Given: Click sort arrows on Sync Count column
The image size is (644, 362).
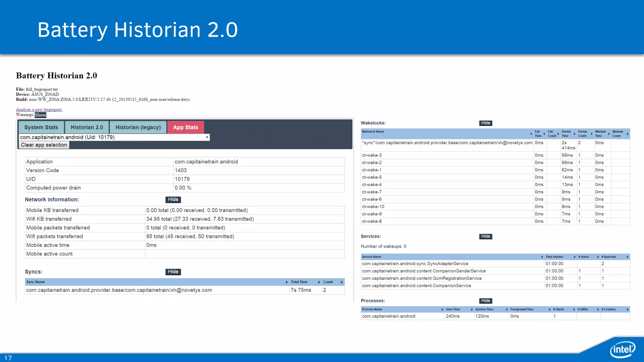Looking at the screenshot, I should 341,282.
